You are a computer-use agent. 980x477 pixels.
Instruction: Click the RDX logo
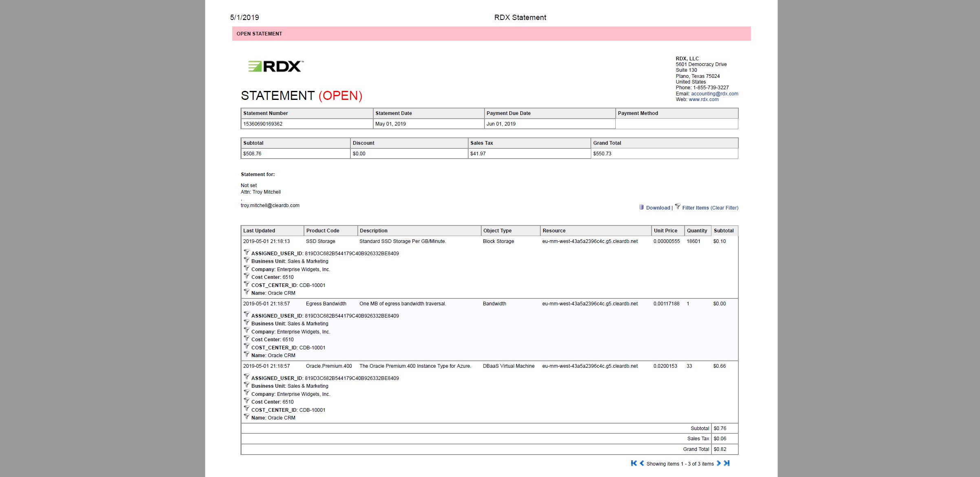click(276, 66)
